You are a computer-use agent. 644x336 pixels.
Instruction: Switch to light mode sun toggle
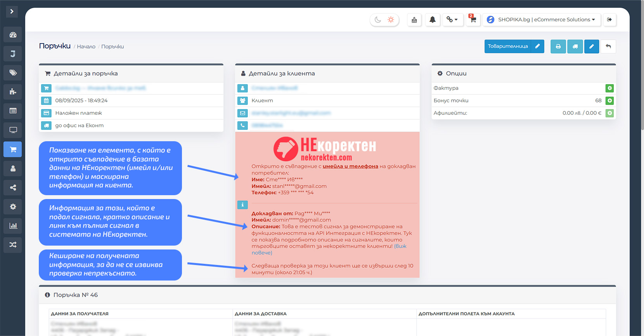tap(391, 20)
